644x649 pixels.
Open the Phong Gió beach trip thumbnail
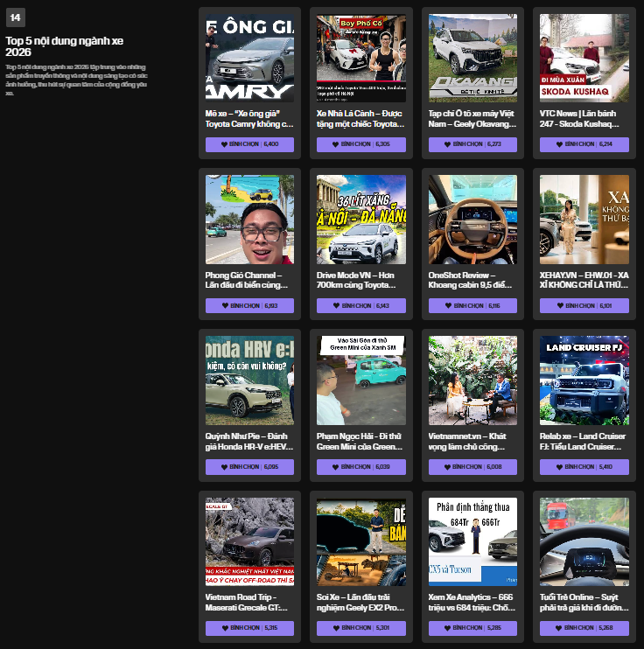click(249, 220)
